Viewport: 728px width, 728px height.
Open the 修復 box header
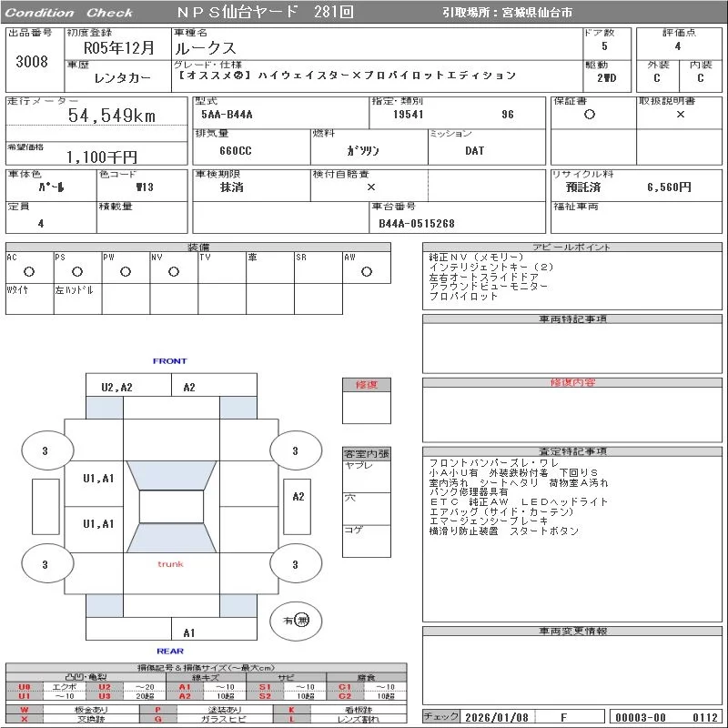pos(366,385)
